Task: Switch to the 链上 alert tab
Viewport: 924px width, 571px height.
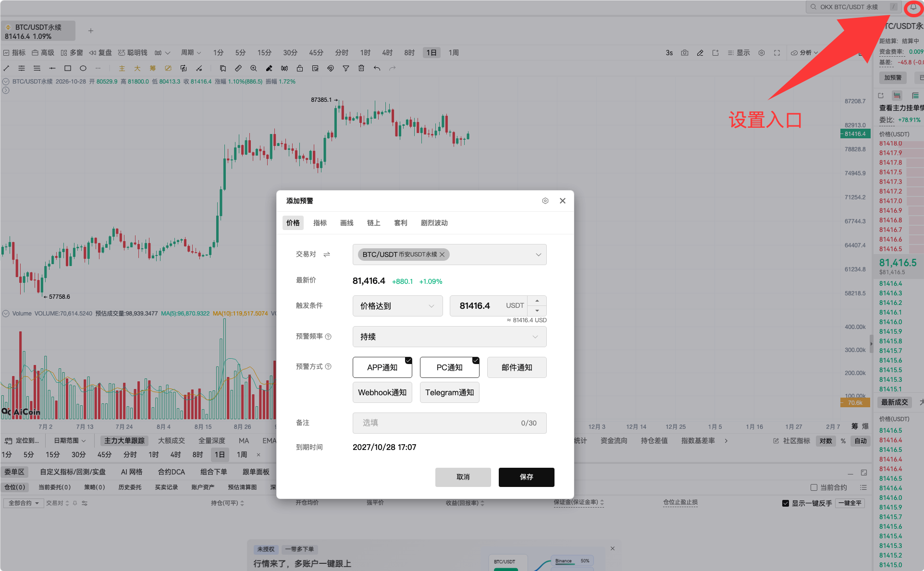Action: [x=374, y=223]
